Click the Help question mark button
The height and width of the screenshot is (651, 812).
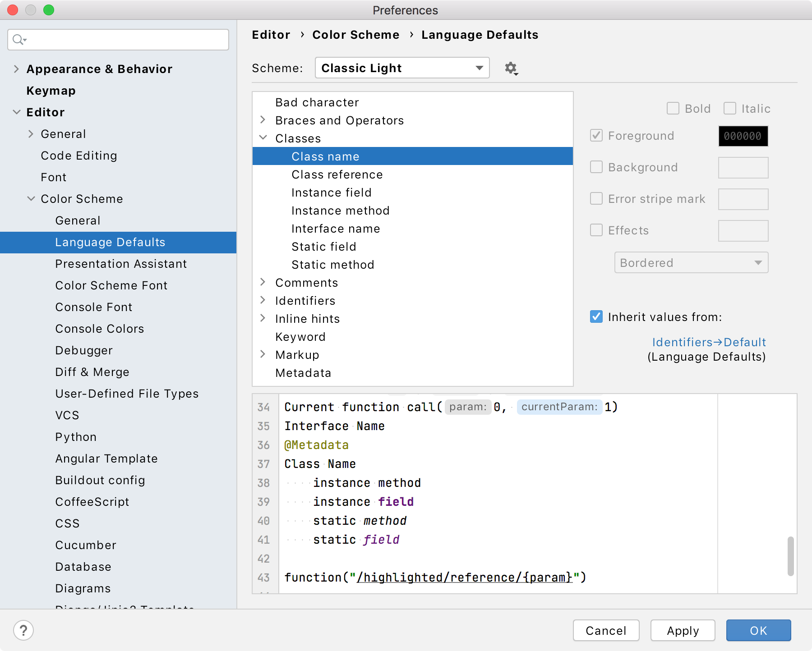point(23,630)
